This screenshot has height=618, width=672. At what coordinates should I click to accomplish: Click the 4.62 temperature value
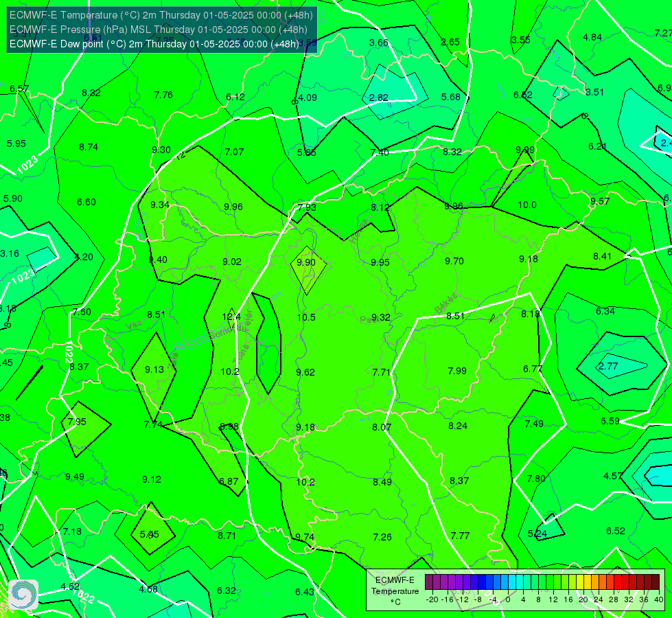[x=70, y=586]
